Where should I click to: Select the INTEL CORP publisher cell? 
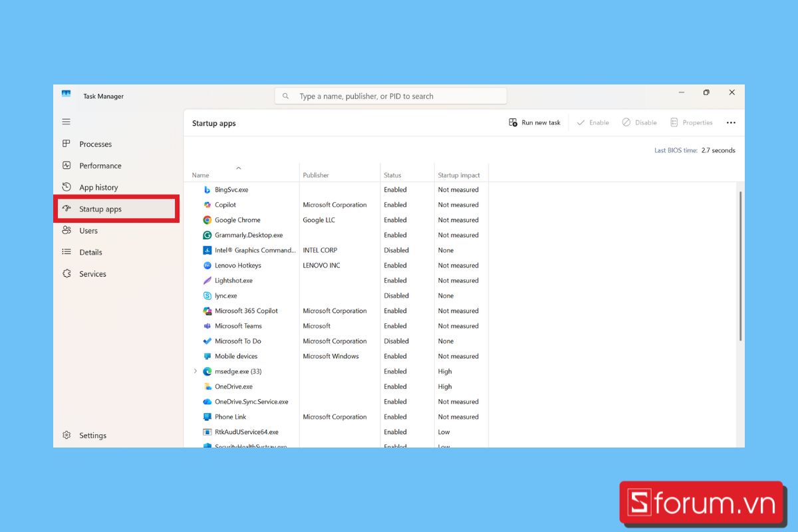coord(320,250)
